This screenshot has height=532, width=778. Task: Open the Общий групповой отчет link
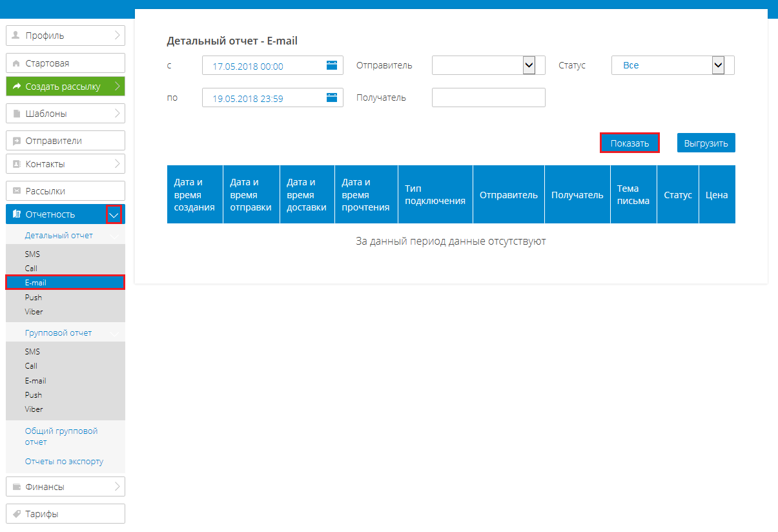[x=61, y=436]
